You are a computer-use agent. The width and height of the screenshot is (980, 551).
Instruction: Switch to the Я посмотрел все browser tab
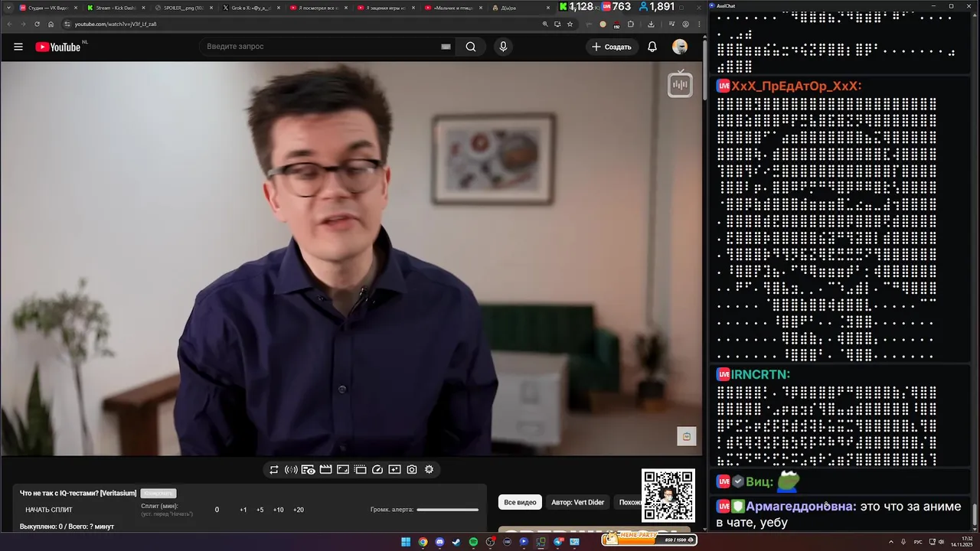coord(317,8)
